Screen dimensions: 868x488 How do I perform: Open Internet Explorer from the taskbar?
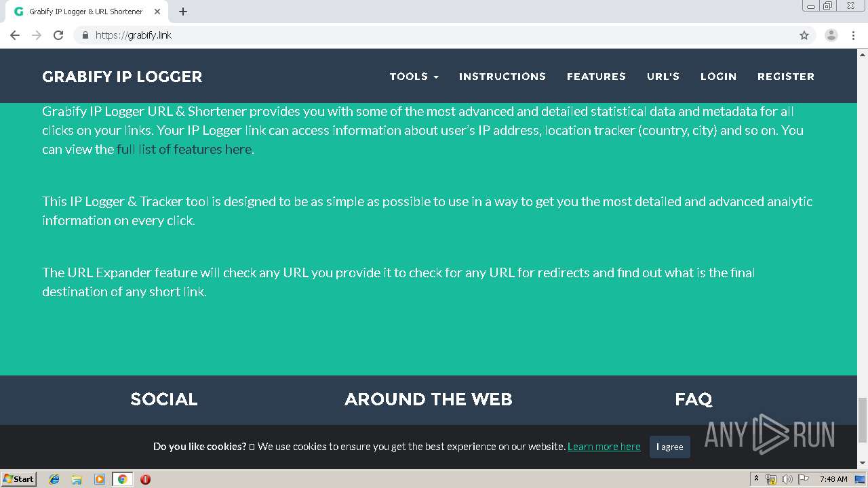[54, 479]
